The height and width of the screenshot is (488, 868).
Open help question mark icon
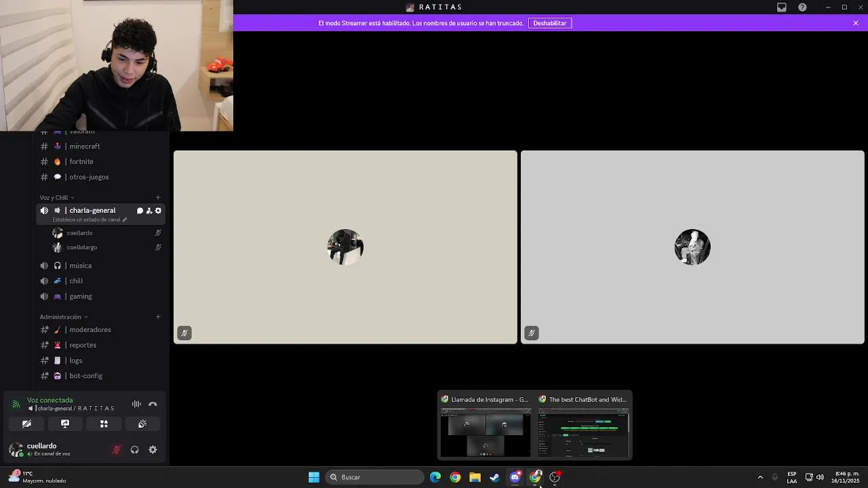click(802, 7)
